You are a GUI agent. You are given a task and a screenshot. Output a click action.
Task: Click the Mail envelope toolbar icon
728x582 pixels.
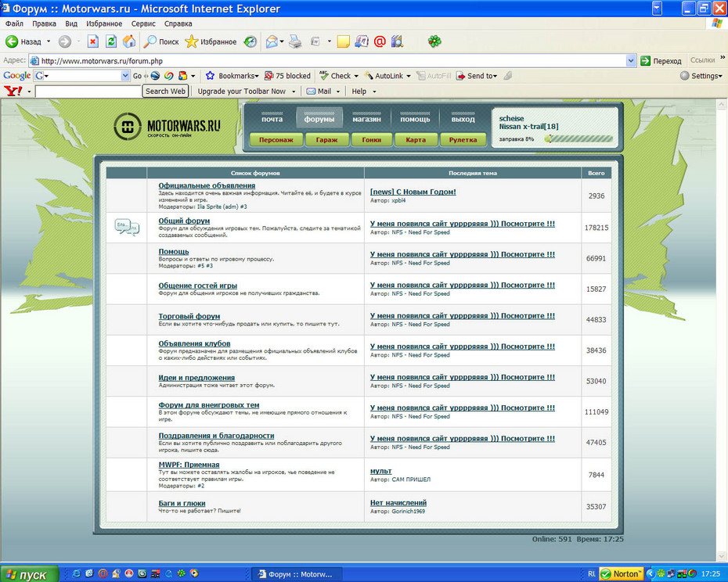click(x=272, y=41)
